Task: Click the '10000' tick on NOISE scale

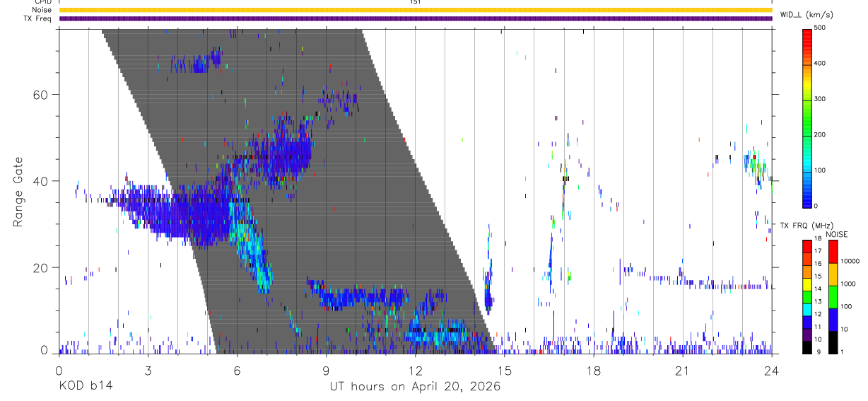Action: (x=850, y=261)
